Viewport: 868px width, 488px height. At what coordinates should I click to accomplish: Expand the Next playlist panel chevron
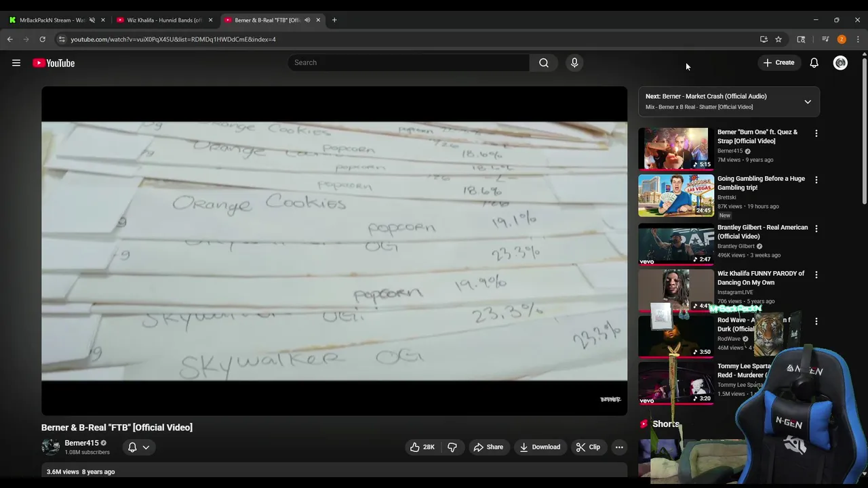coord(808,102)
